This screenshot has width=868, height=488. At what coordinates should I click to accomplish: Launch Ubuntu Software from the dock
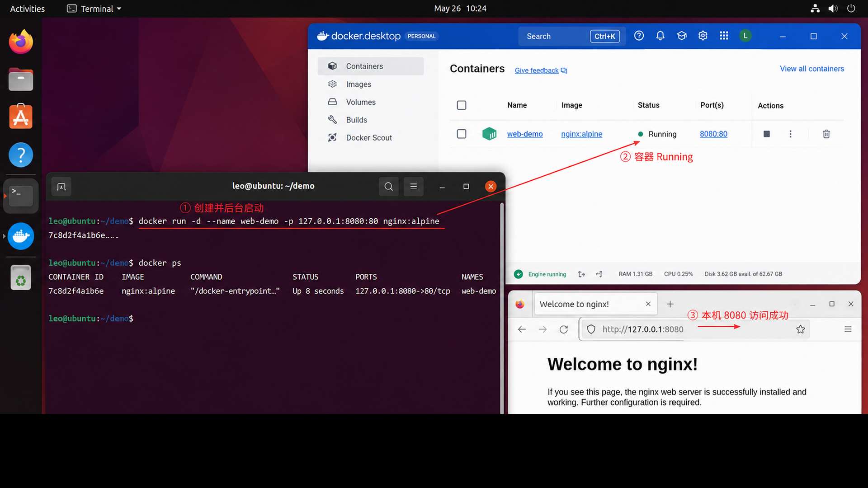coord(21,117)
